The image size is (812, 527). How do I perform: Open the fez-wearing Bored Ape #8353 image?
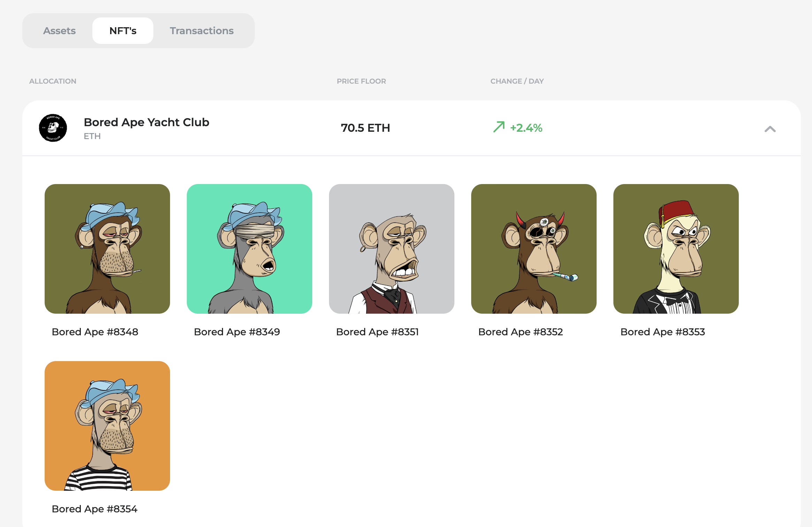(676, 249)
